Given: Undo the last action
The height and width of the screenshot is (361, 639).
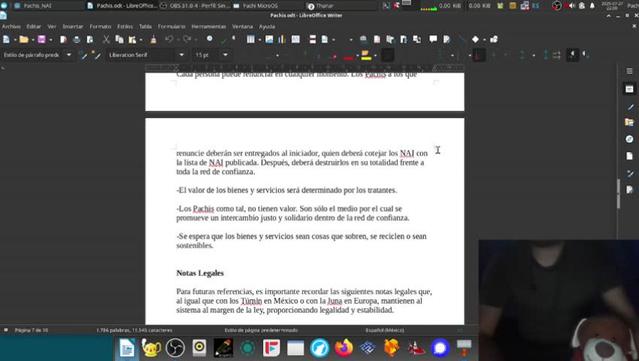Looking at the screenshot, I should (169, 39).
